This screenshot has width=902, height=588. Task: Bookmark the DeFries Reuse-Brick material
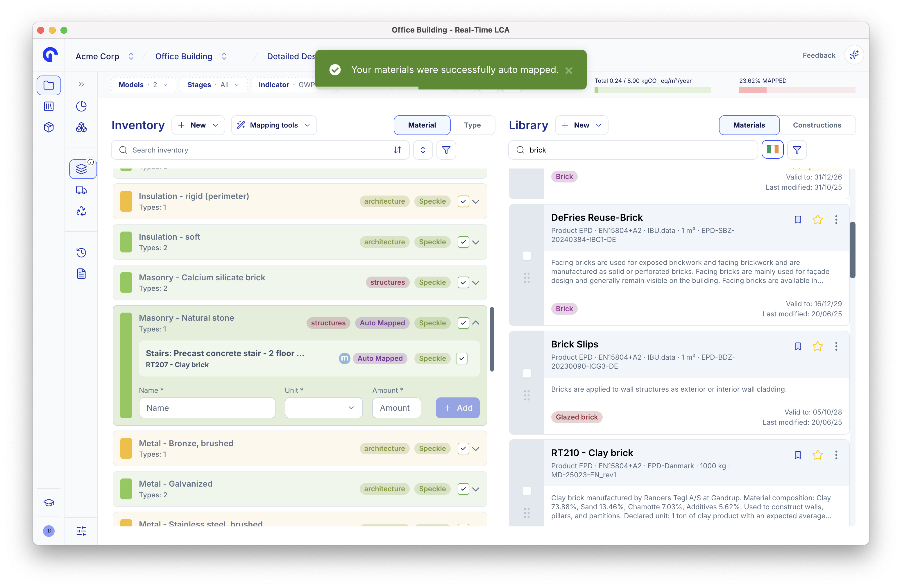(x=798, y=220)
